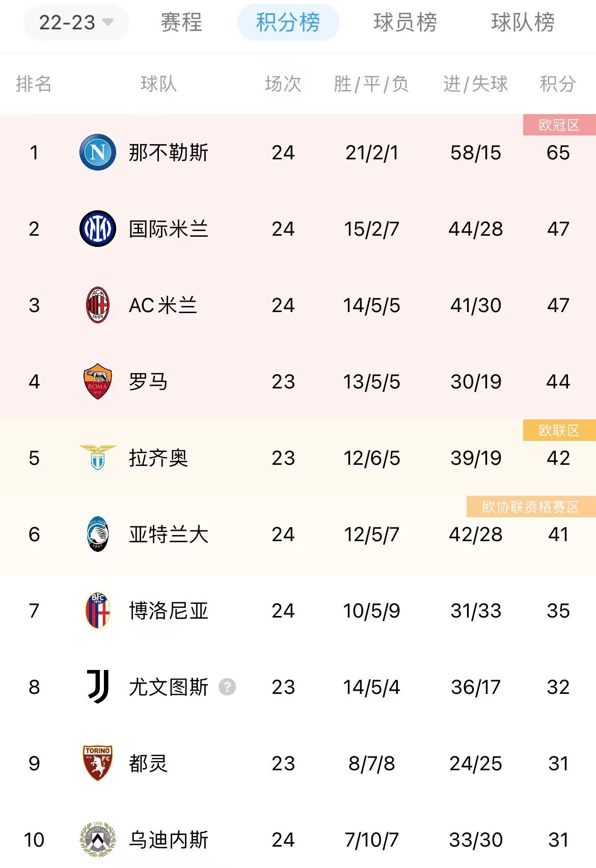Tap the Inter Milan crest icon

[x=98, y=229]
